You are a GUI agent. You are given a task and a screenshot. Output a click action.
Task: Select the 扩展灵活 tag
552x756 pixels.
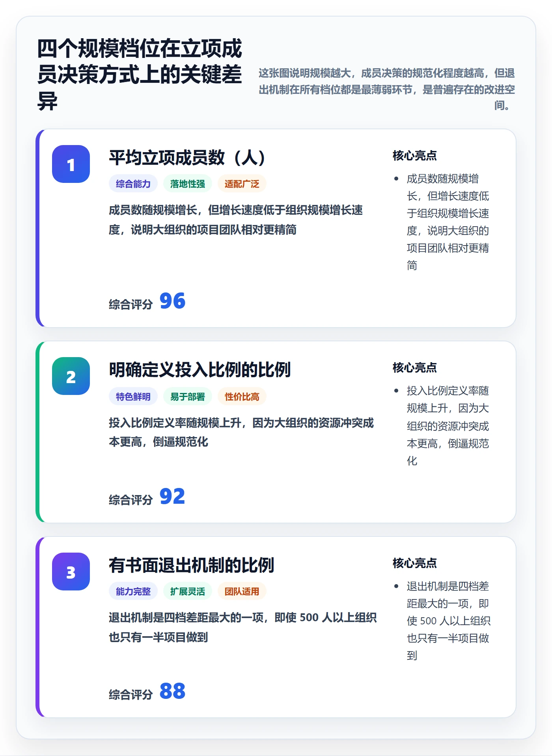(x=188, y=591)
